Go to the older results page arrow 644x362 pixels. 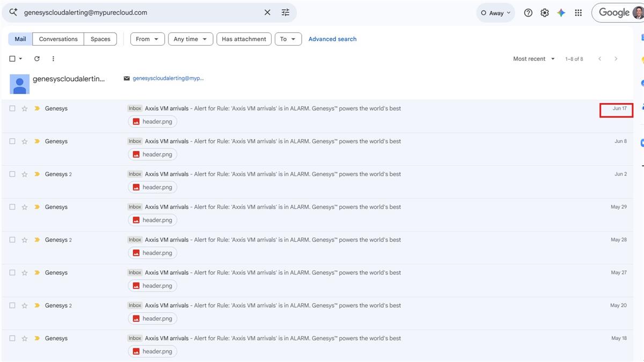click(616, 59)
